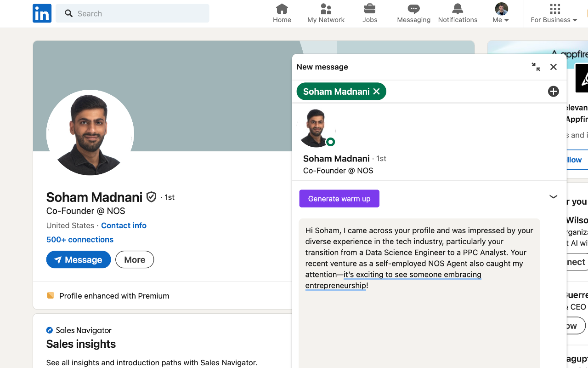The height and width of the screenshot is (368, 588).
Task: Click 'United States' location text
Action: click(x=70, y=225)
